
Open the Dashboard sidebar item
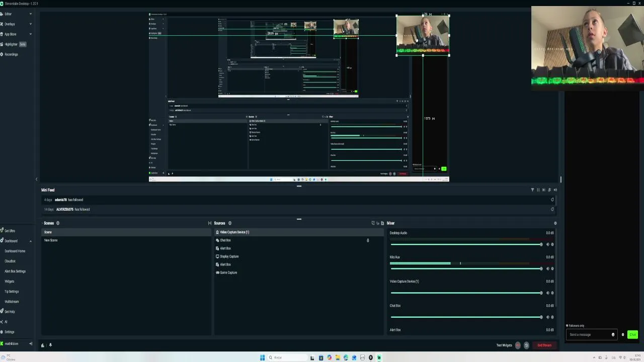click(x=11, y=241)
